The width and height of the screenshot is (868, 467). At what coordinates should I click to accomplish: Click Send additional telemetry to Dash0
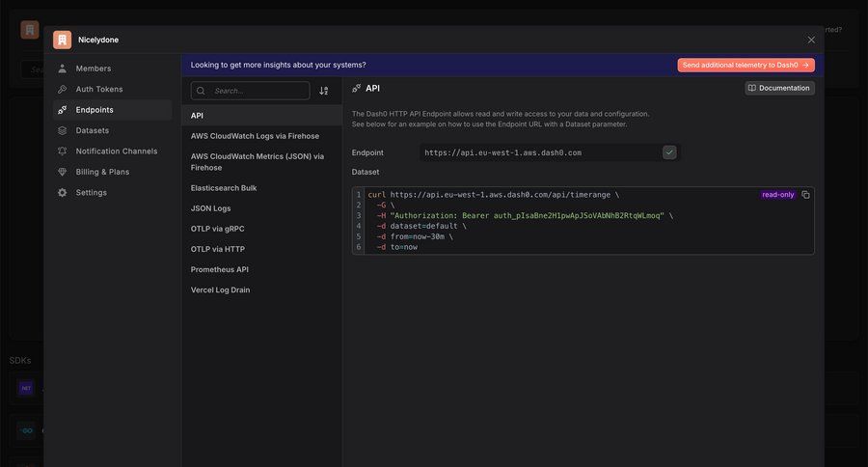746,65
